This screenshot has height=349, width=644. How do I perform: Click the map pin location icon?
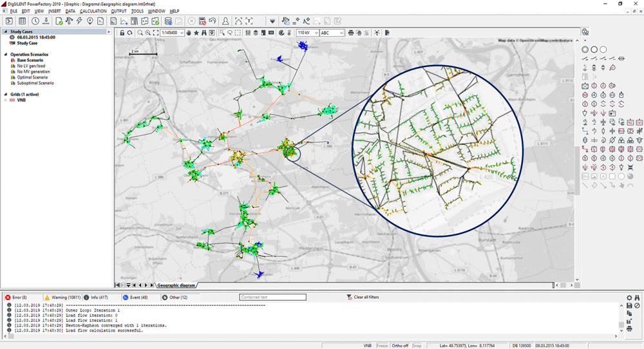(90, 21)
